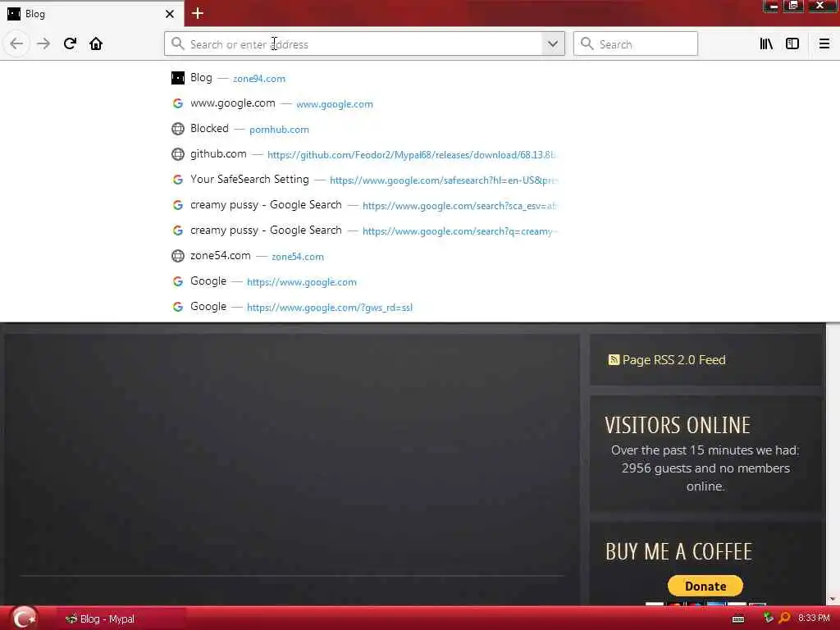840x630 pixels.
Task: Go forward to the next page
Action: point(43,44)
